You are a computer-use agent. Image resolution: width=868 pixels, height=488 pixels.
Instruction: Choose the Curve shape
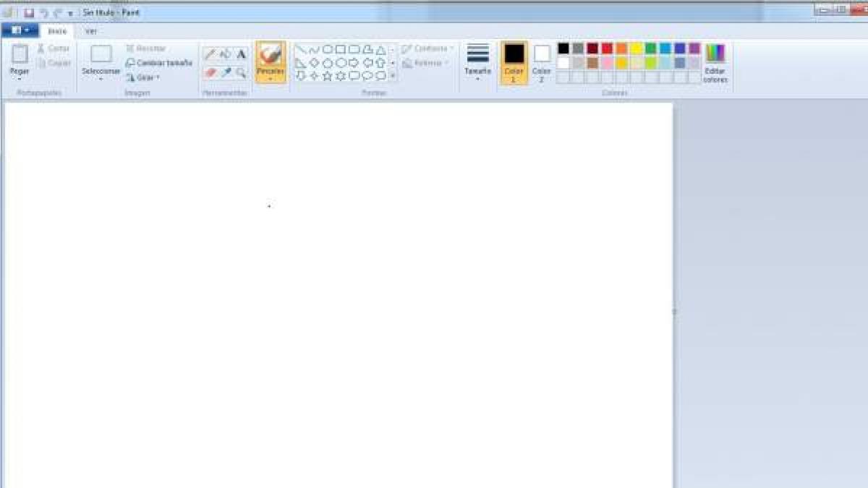click(313, 50)
